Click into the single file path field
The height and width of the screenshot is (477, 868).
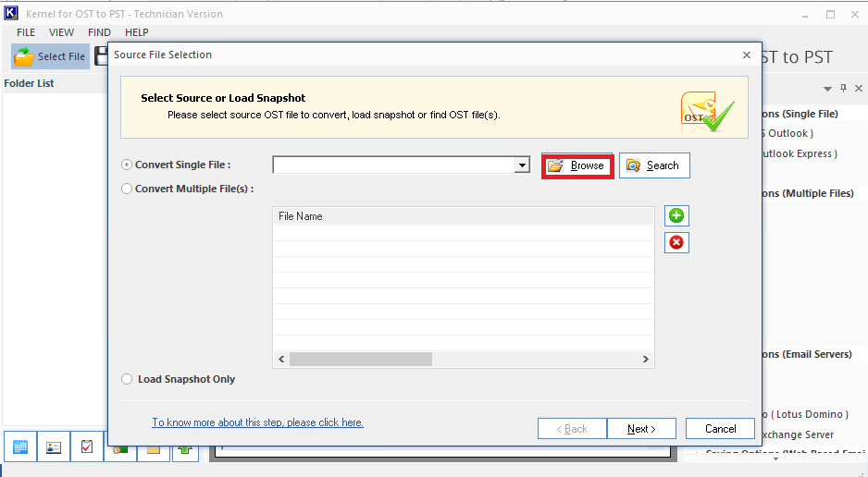point(393,165)
